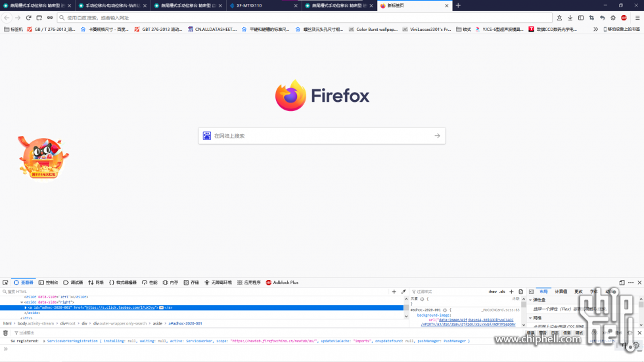Open the 应用程序 Application tab
This screenshot has height=362, width=644.
click(249, 283)
